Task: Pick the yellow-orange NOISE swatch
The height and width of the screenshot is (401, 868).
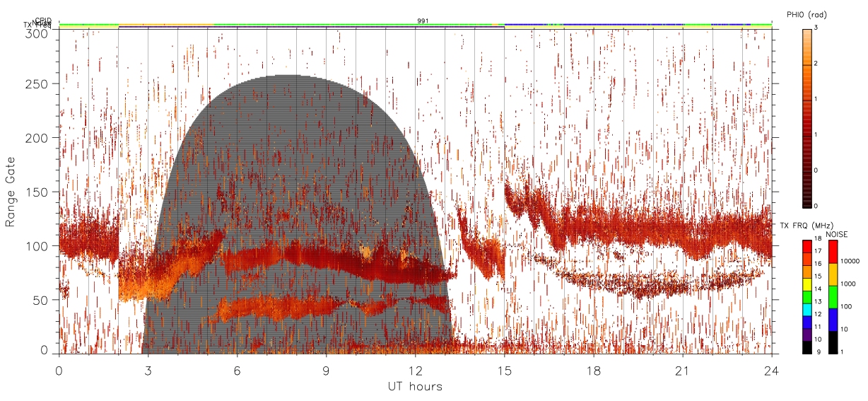Action: (832, 274)
